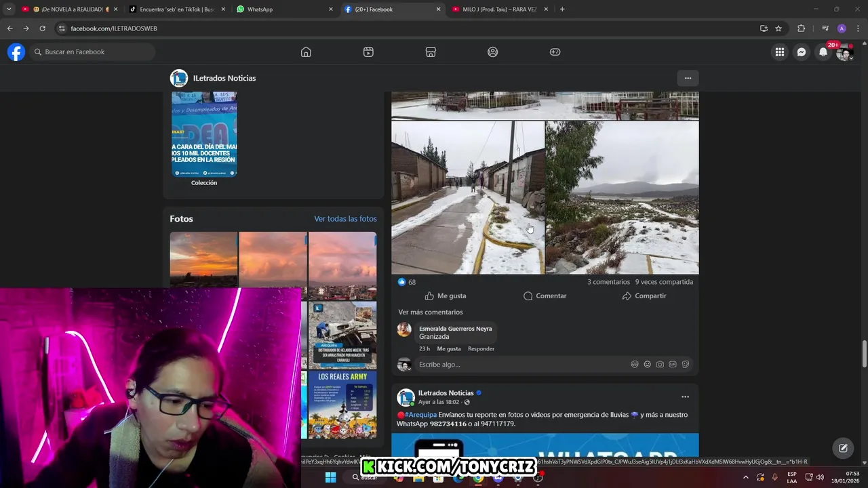
Task: Switch to the WhatsApp browser tab
Action: click(x=284, y=9)
